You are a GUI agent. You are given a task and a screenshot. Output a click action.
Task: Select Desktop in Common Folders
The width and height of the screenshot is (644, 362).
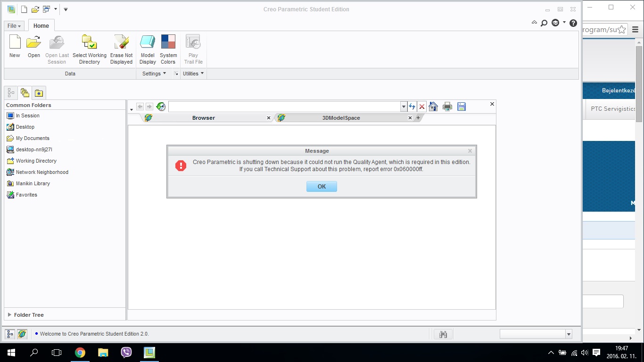pos(20,127)
